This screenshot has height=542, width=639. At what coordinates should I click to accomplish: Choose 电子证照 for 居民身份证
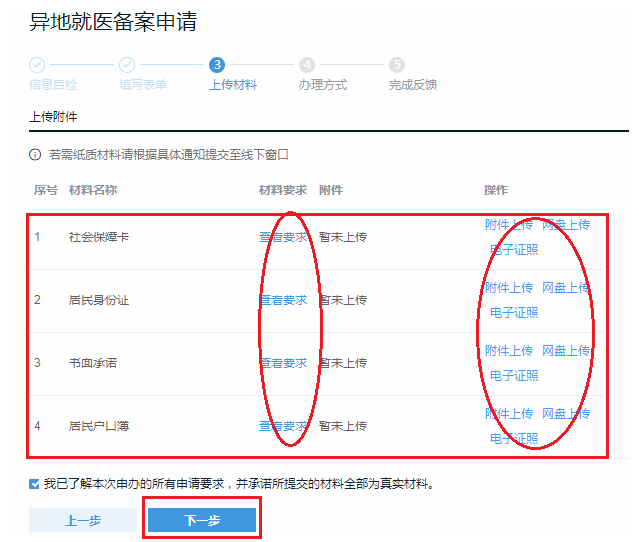(x=514, y=313)
